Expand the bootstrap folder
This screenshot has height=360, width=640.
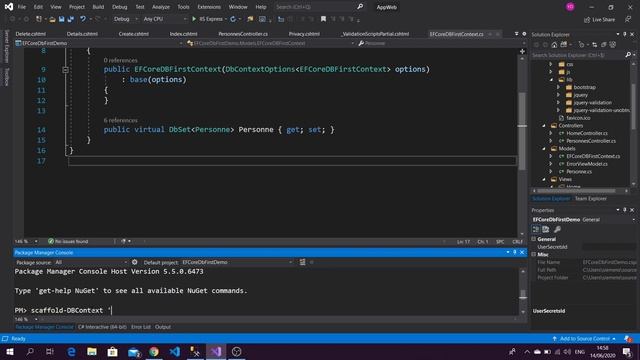(559, 87)
